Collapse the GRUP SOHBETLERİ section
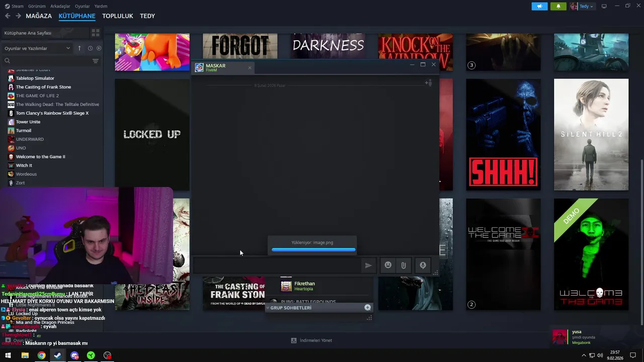This screenshot has height=362, width=644. pyautogui.click(x=268, y=308)
